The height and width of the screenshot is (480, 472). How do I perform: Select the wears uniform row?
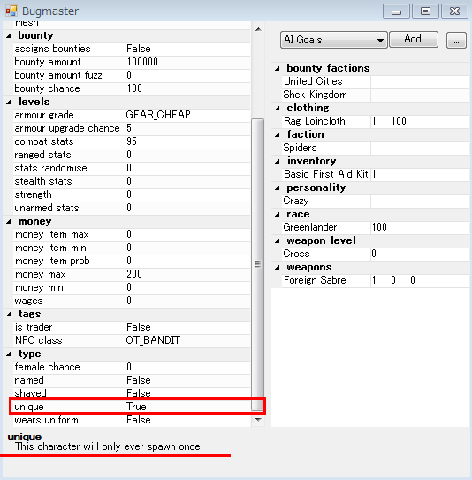(x=131, y=420)
